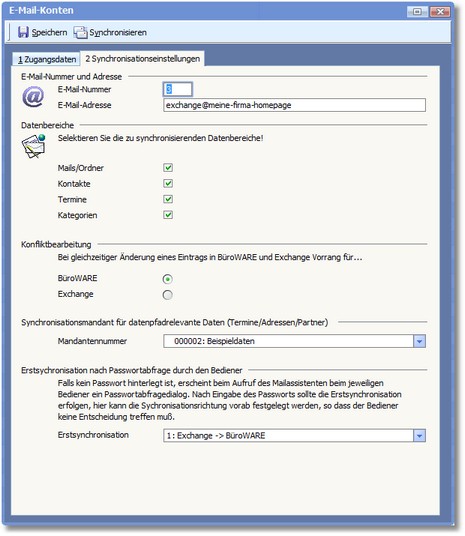Close the E-Mail-Konten window

click(440, 11)
